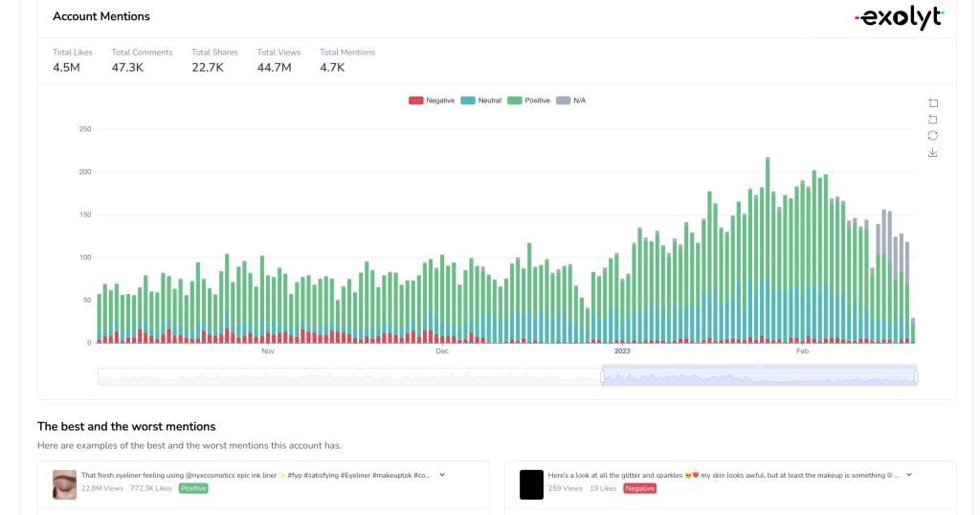Click the selected range in the timeline zoom bar
The height and width of the screenshot is (515, 980).
[759, 377]
